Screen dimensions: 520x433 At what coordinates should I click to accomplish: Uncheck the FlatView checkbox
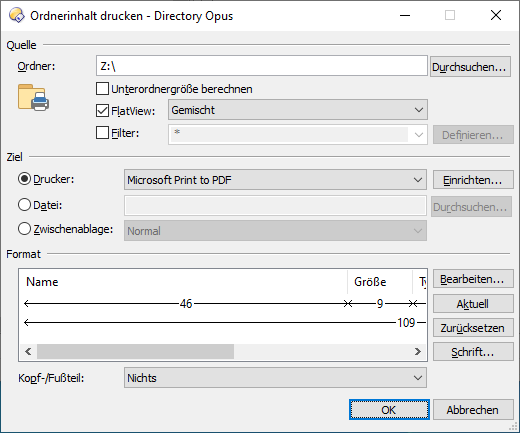pyautogui.click(x=102, y=111)
